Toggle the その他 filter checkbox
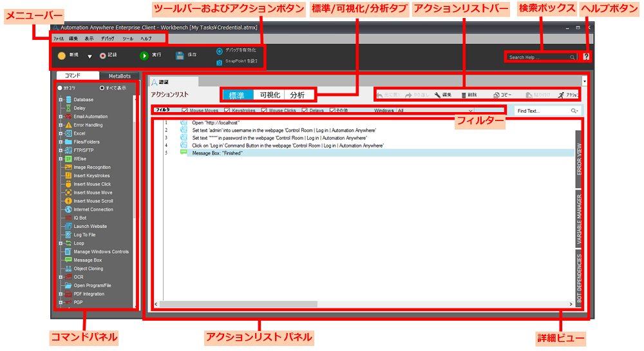This screenshot has width=644, height=351. (333, 110)
